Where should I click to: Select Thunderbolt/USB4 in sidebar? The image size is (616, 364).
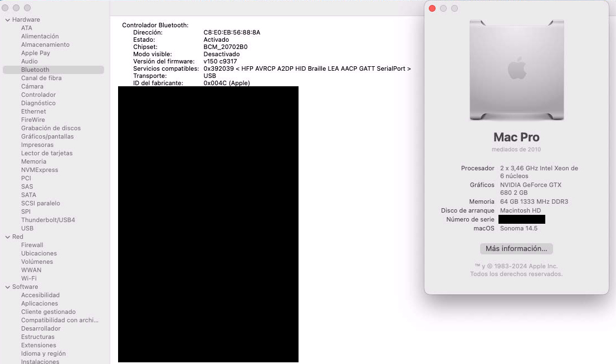pos(48,220)
